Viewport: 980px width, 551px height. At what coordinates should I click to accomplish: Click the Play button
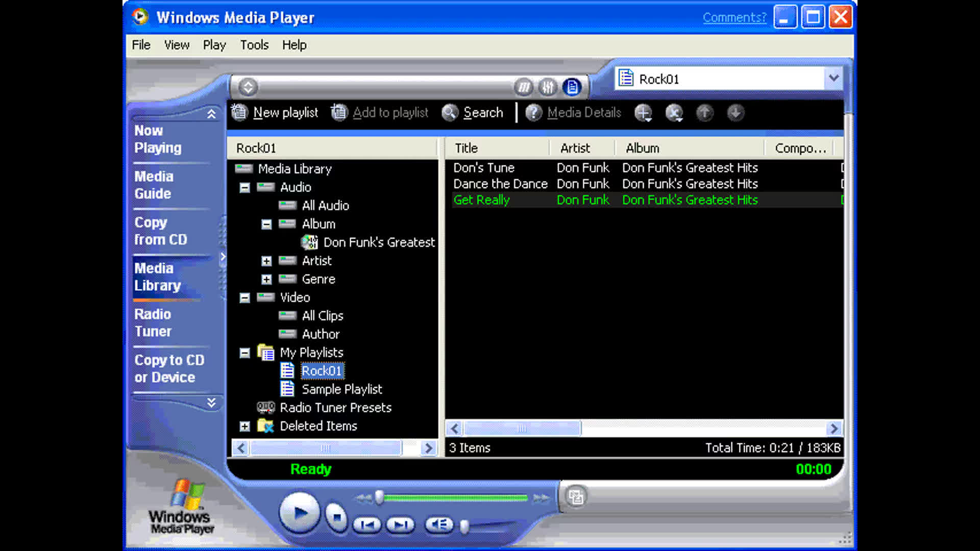point(300,513)
